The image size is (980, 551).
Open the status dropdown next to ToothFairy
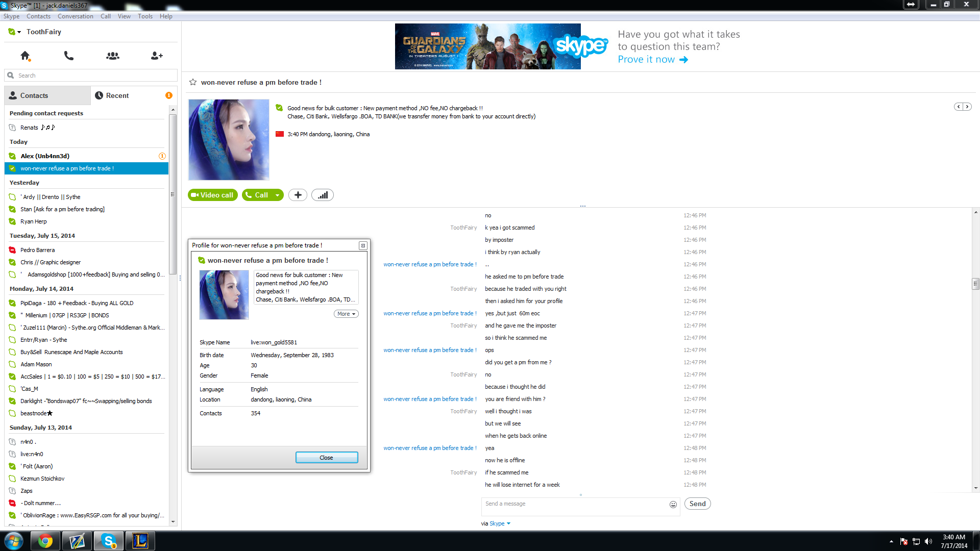coord(19,32)
